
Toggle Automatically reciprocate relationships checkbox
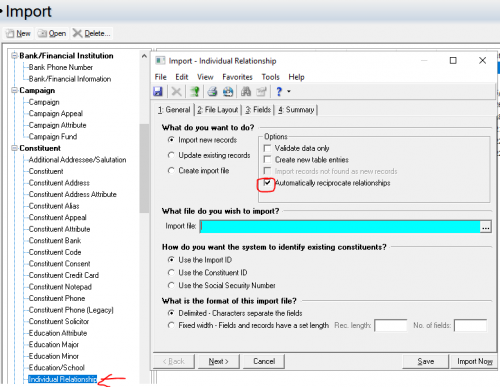[x=267, y=183]
